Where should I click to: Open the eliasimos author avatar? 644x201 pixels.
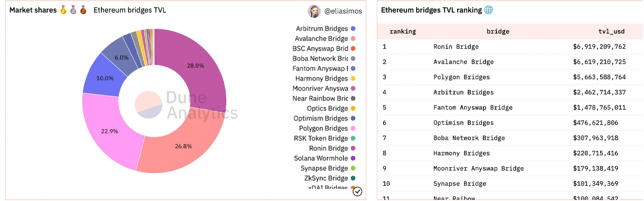pos(314,10)
